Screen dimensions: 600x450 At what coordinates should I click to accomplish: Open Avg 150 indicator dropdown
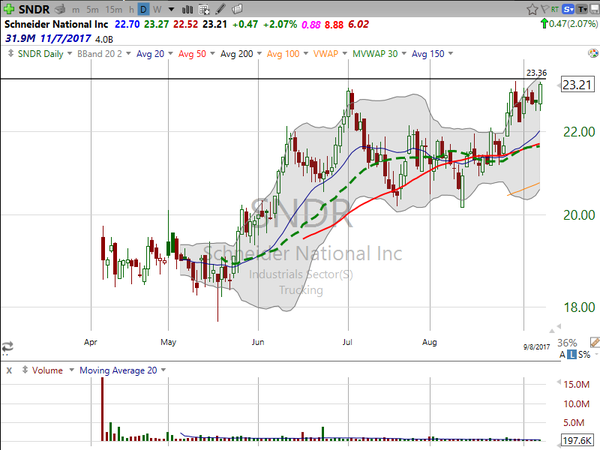[x=450, y=54]
